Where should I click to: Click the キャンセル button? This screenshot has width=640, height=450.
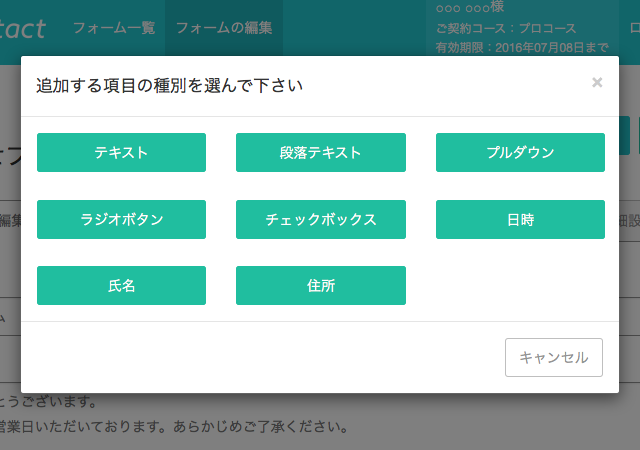click(554, 357)
